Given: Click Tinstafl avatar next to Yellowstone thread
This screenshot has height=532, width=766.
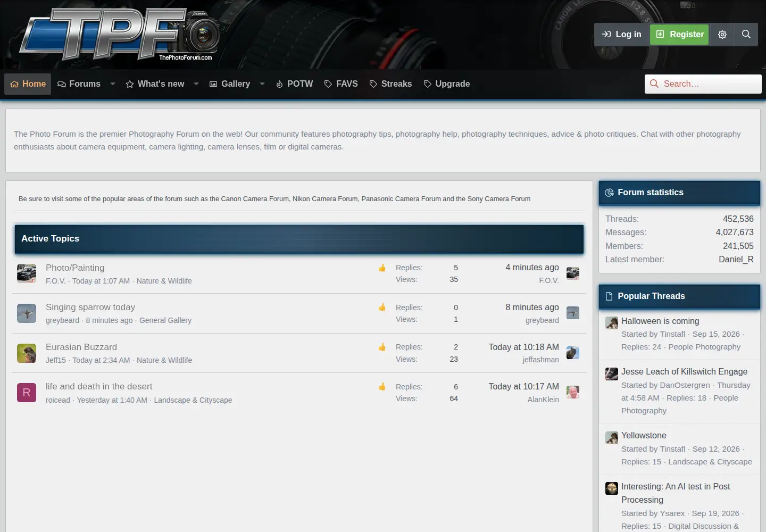Looking at the screenshot, I should 612,437.
